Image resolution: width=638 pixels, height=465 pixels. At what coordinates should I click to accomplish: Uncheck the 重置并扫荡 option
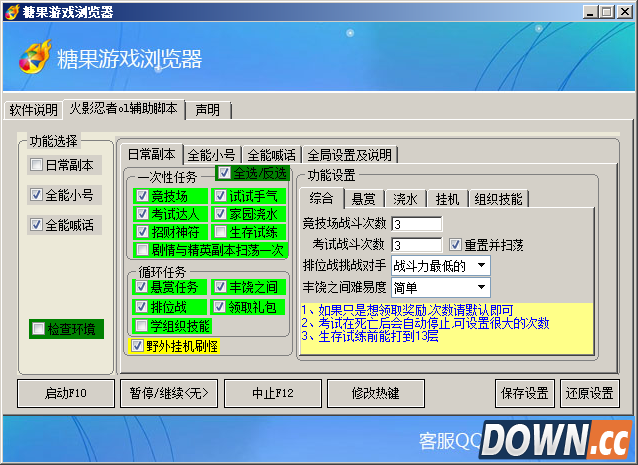click(455, 245)
